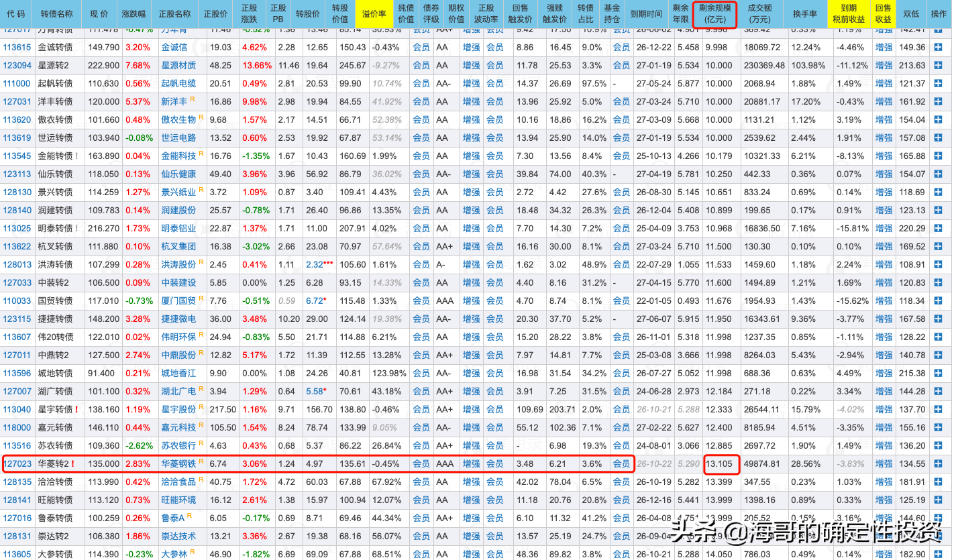Click the plus icon in 明泰转债 row
The image size is (958, 560).
(938, 228)
